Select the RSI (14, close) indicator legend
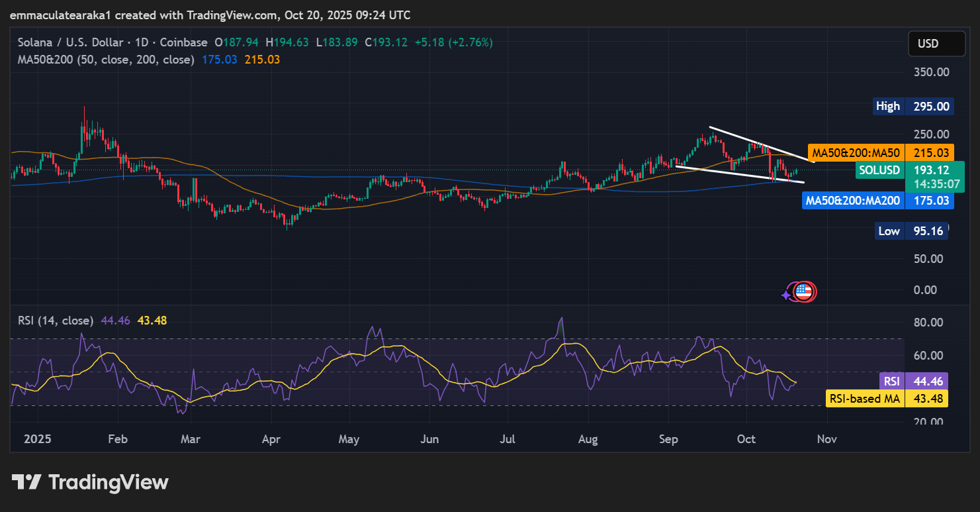Image resolution: width=980 pixels, height=512 pixels. pyautogui.click(x=56, y=321)
